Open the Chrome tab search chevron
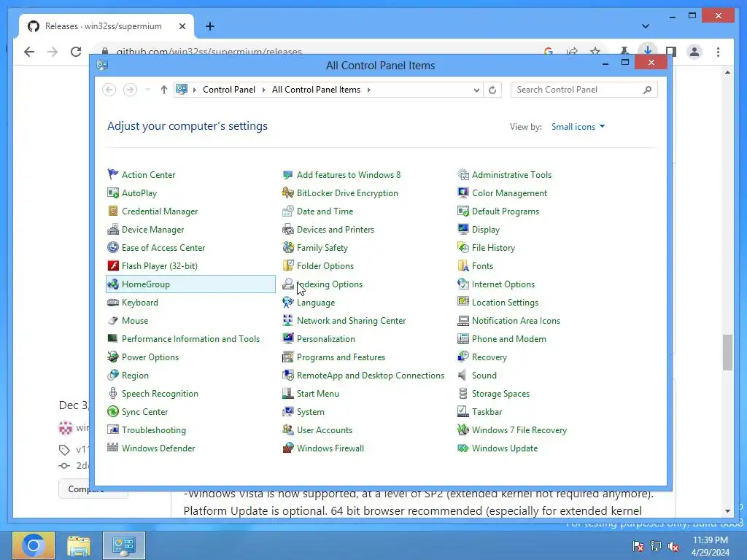 (x=646, y=26)
